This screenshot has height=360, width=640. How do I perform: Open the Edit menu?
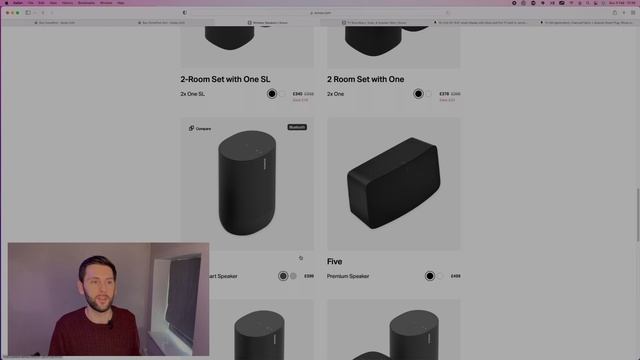coord(41,3)
